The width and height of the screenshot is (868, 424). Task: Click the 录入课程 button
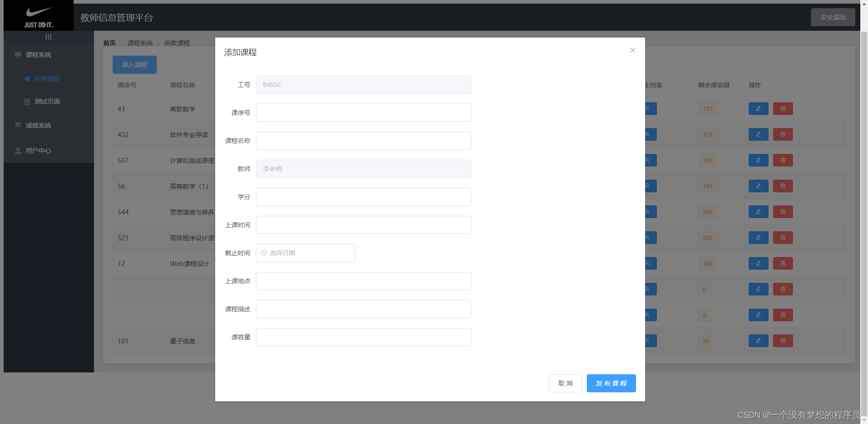click(x=135, y=65)
